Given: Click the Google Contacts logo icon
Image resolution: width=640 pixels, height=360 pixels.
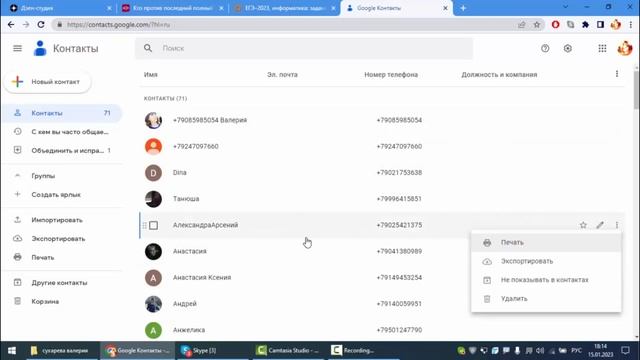Looking at the screenshot, I should tap(40, 48).
